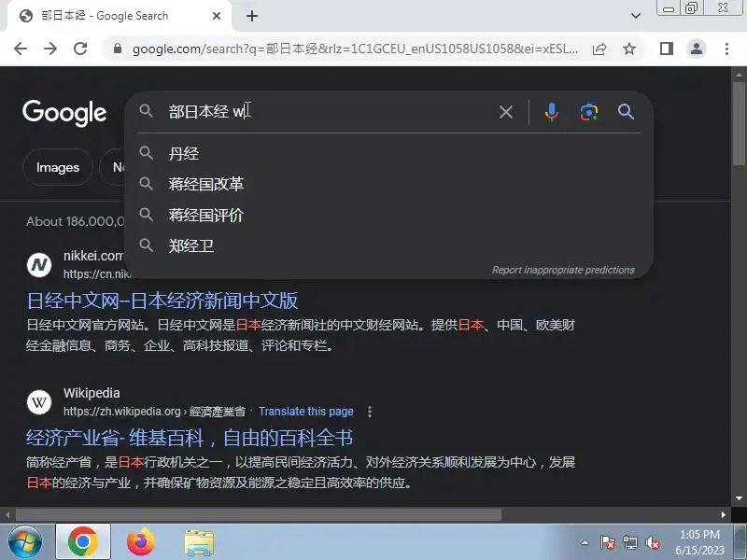Open 日经中文网 result title link
The image size is (747, 560).
pos(162,301)
